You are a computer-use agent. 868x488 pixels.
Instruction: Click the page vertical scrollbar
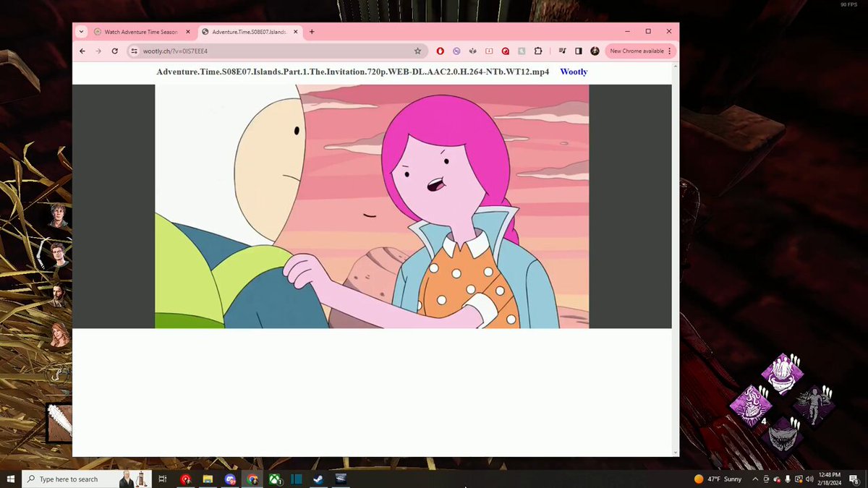(676, 259)
